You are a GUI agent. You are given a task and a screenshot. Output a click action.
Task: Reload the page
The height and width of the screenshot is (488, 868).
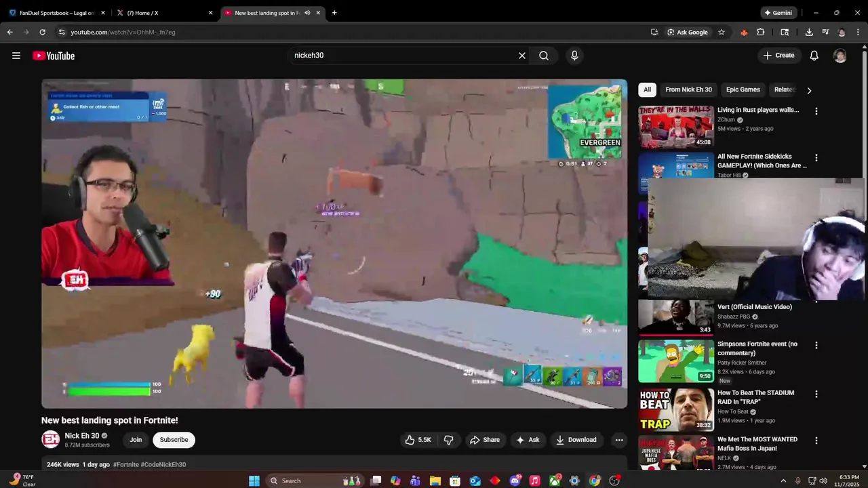(x=42, y=32)
